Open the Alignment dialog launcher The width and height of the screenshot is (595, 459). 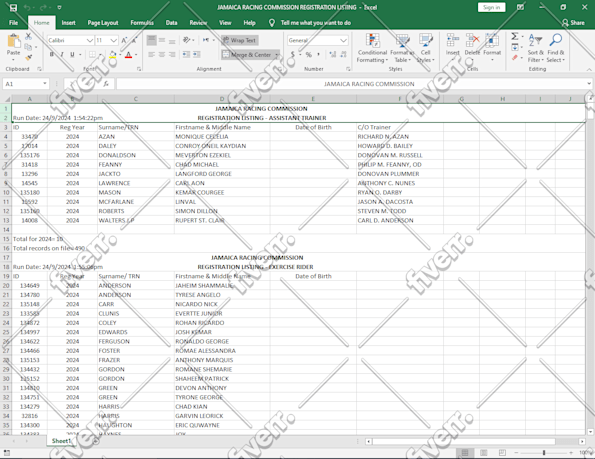280,69
